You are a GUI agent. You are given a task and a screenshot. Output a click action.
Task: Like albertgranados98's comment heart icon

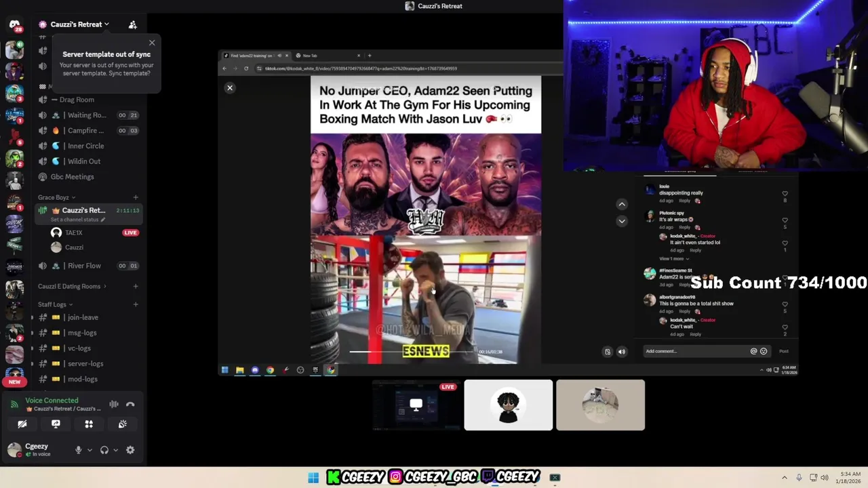(785, 304)
